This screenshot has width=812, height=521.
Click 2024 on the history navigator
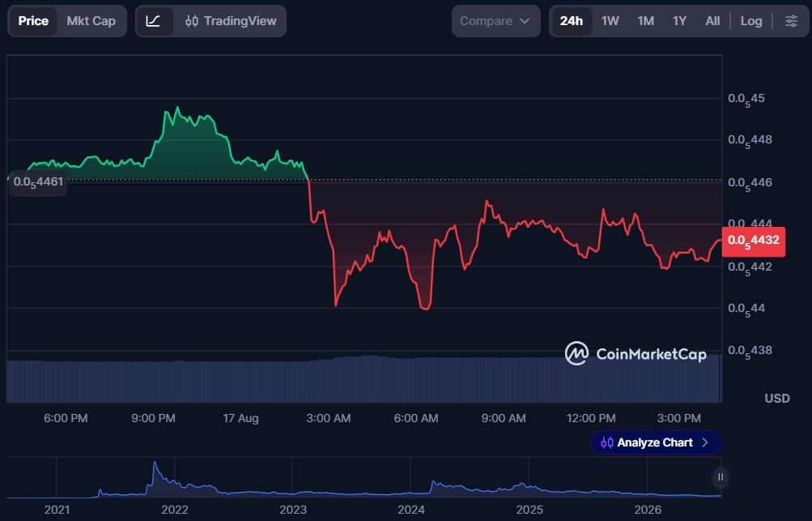(411, 510)
